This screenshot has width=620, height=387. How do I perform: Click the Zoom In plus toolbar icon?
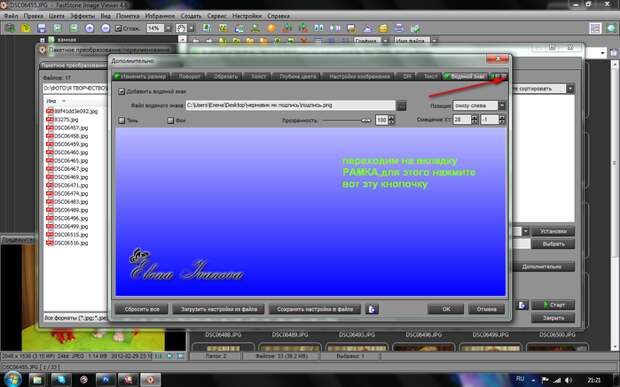(90, 28)
